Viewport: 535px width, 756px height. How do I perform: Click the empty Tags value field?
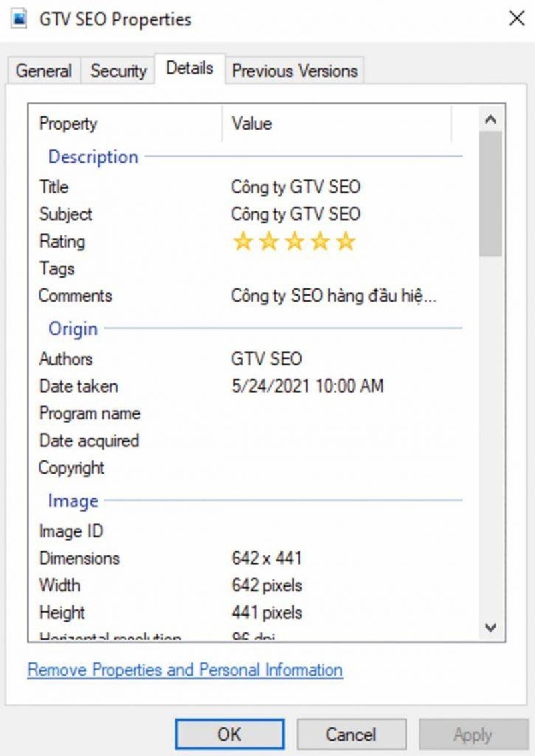pos(342,268)
